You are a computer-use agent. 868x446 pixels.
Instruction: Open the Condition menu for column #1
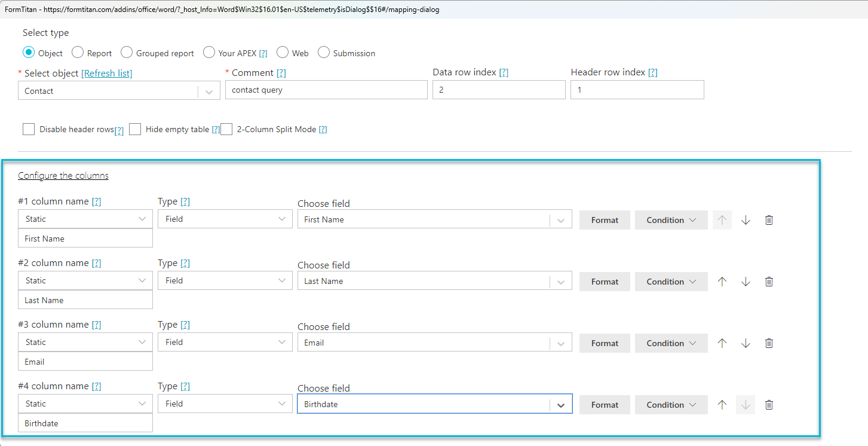click(671, 219)
